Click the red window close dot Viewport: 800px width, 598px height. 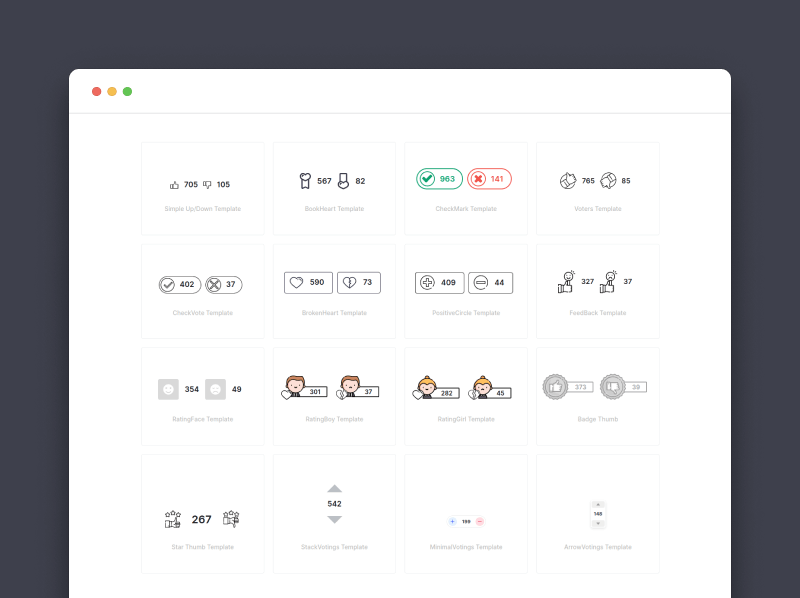pyautogui.click(x=96, y=91)
